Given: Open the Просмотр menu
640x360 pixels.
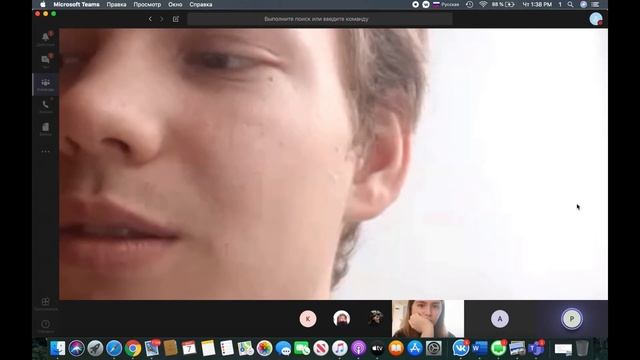Looking at the screenshot, I should [x=147, y=4].
